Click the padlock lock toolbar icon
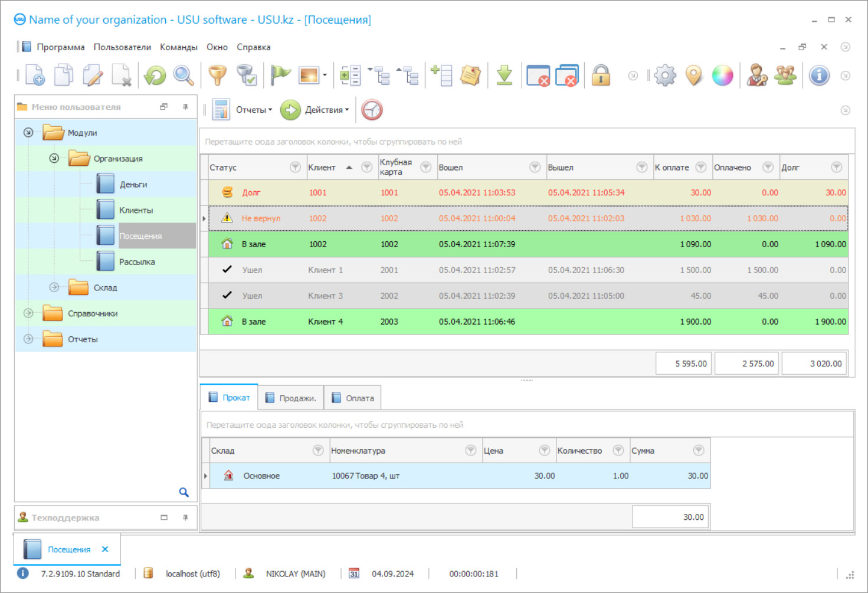Image resolution: width=868 pixels, height=593 pixels. point(601,76)
